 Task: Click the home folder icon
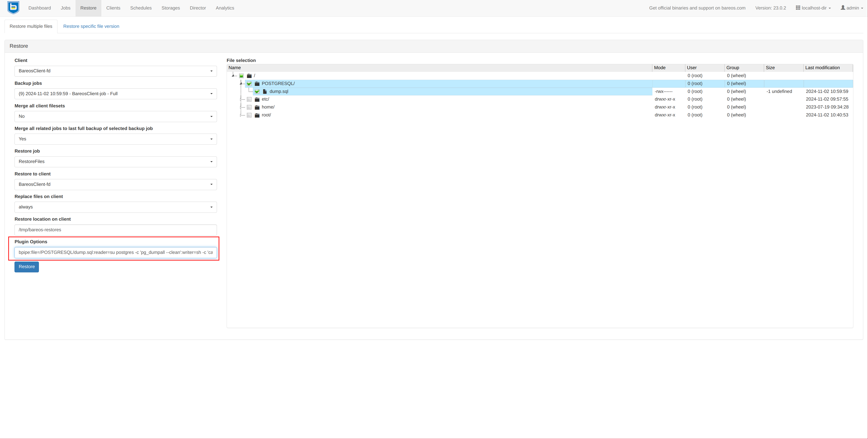257,107
